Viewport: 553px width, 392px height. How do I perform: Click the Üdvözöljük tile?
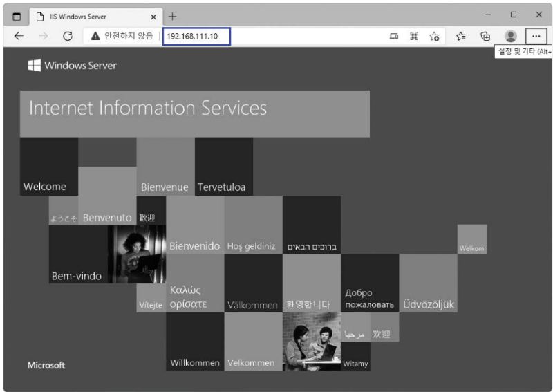click(x=429, y=283)
